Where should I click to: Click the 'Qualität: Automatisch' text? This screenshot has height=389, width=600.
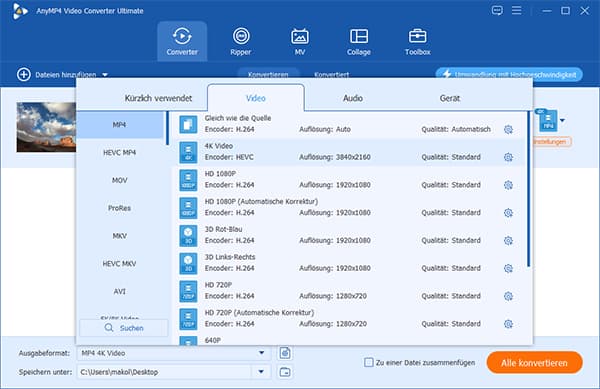(x=456, y=129)
